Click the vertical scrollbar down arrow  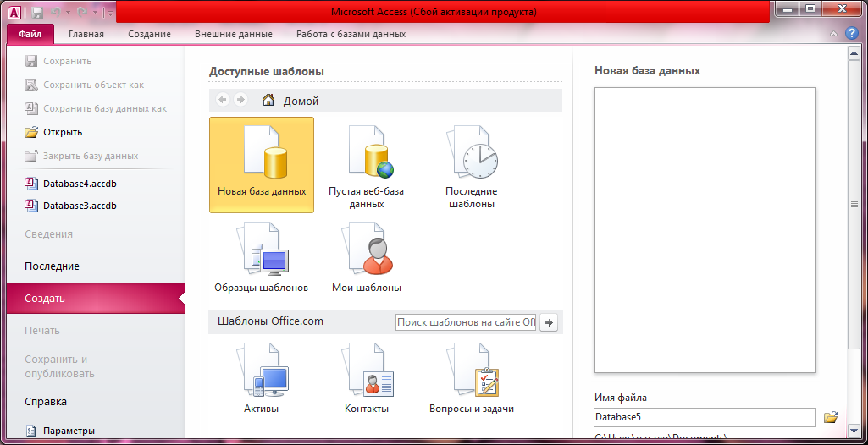click(x=853, y=430)
